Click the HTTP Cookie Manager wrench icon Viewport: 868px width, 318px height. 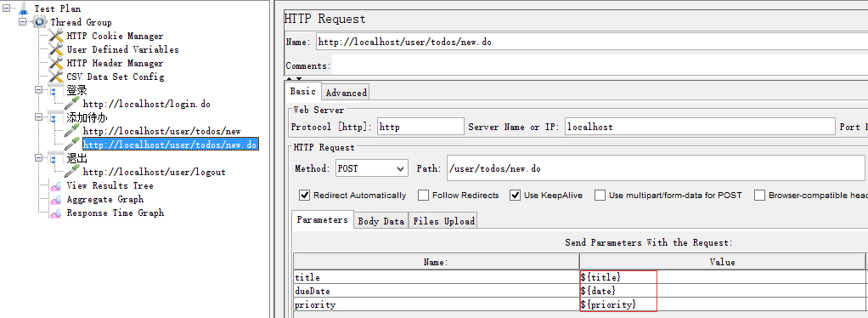pos(56,36)
